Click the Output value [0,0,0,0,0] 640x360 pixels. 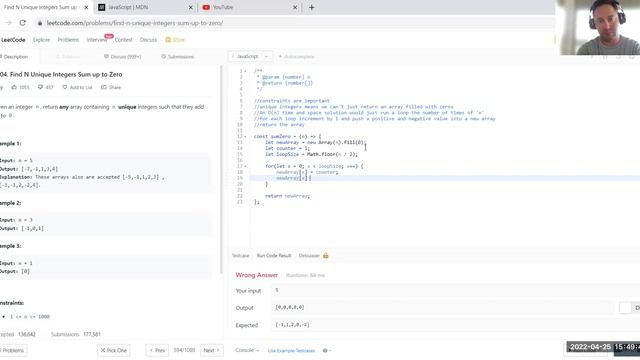pos(289,307)
